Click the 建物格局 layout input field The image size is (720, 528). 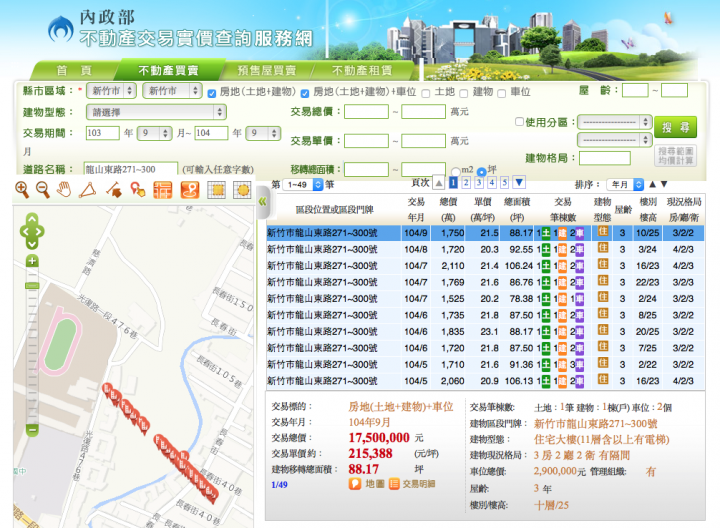coord(605,158)
